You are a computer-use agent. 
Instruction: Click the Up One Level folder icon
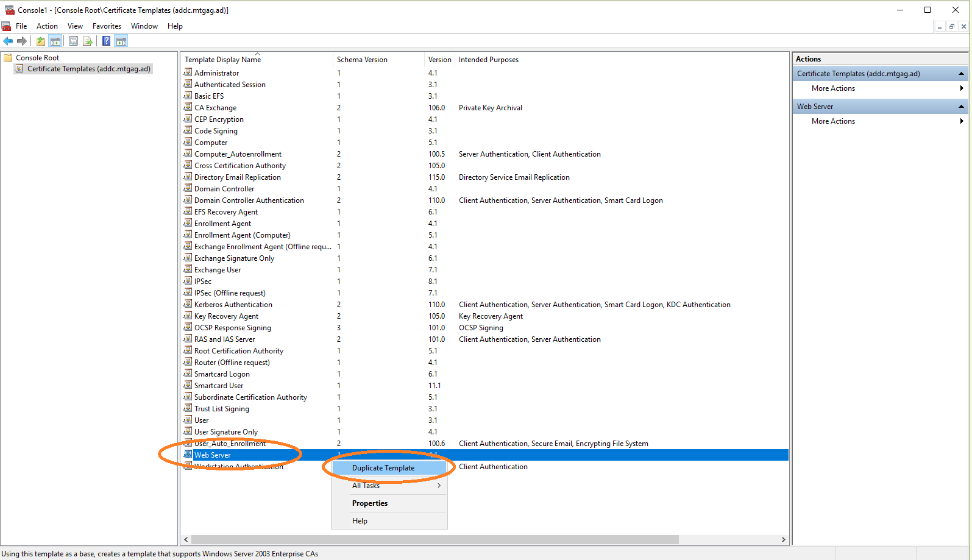40,41
